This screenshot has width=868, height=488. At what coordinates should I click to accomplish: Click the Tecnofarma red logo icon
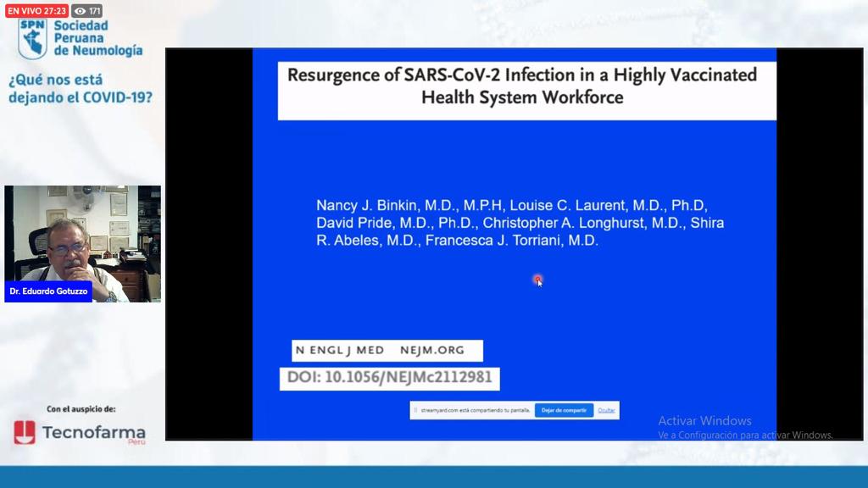pyautogui.click(x=25, y=432)
